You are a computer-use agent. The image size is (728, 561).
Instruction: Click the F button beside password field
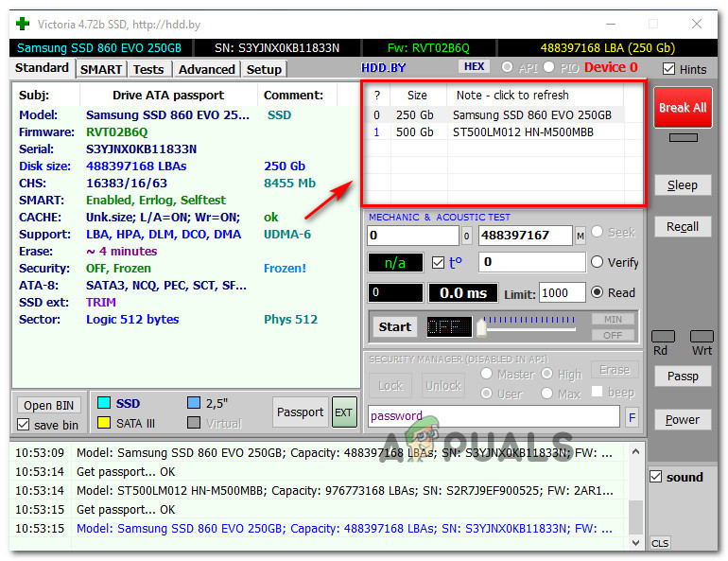coord(632,416)
